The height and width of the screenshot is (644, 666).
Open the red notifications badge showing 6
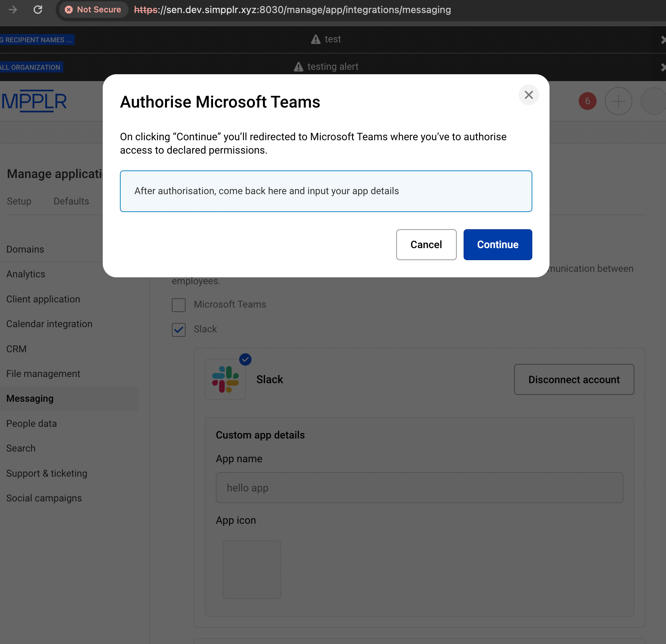click(587, 101)
